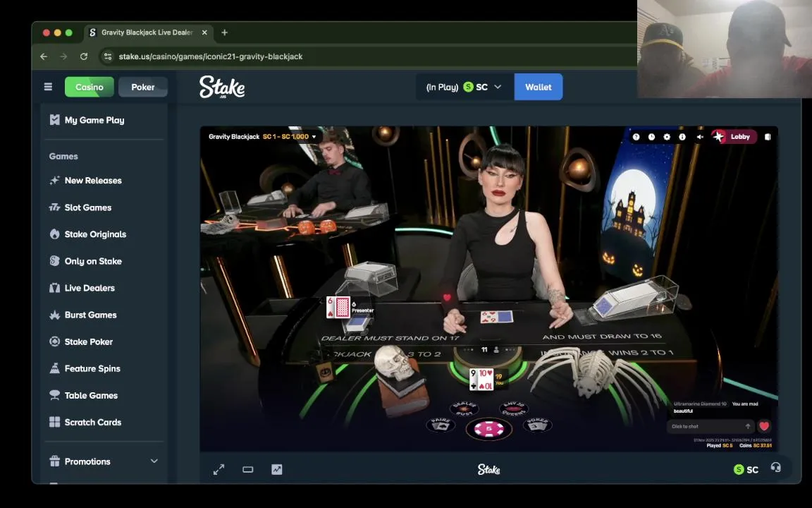
Task: Open a new browser tab
Action: pos(224,32)
